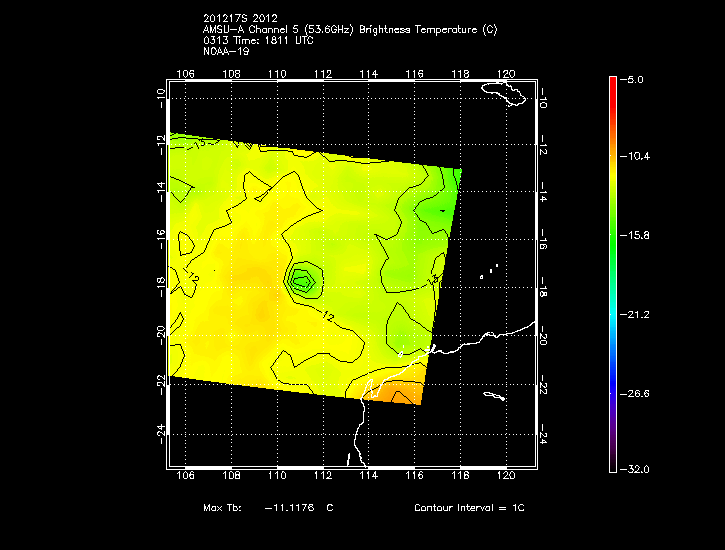
Task: Click the top axis longitude label 106
Action: pyautogui.click(x=185, y=74)
